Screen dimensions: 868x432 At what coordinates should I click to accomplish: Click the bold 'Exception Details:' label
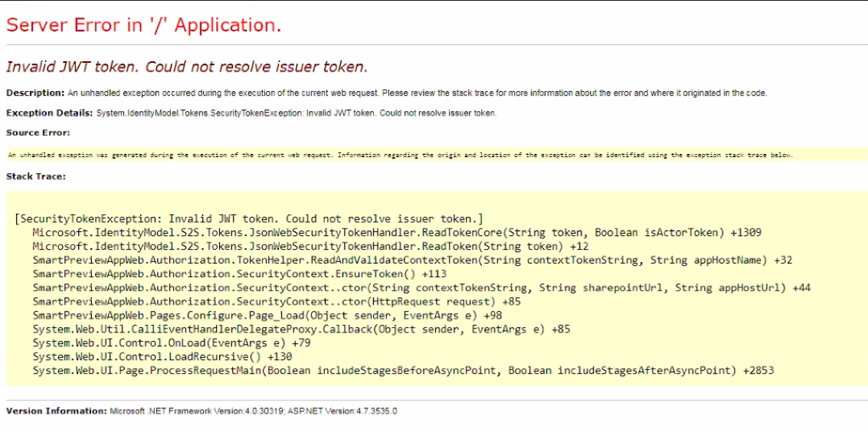click(50, 113)
